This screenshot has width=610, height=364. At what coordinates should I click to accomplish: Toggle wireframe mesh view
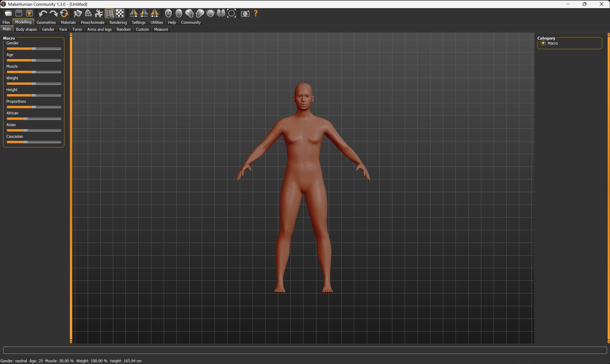coord(88,13)
